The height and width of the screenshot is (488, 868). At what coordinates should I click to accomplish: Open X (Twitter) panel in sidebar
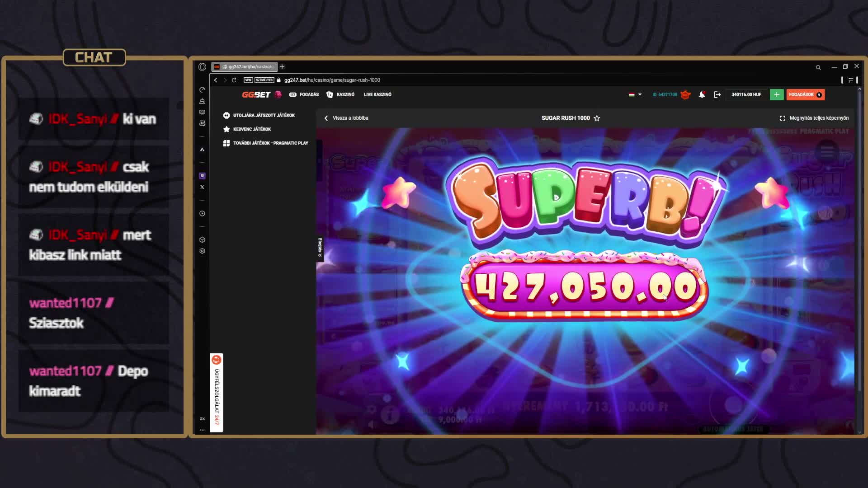click(202, 187)
